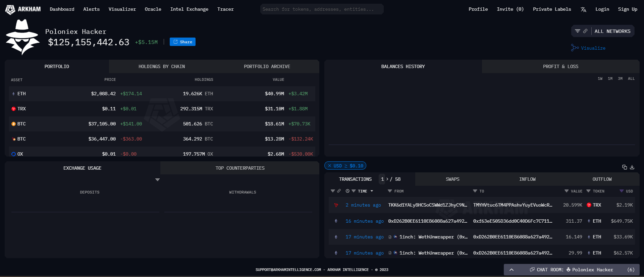
Task: Open Tracer in the top navigation
Action: click(225, 9)
